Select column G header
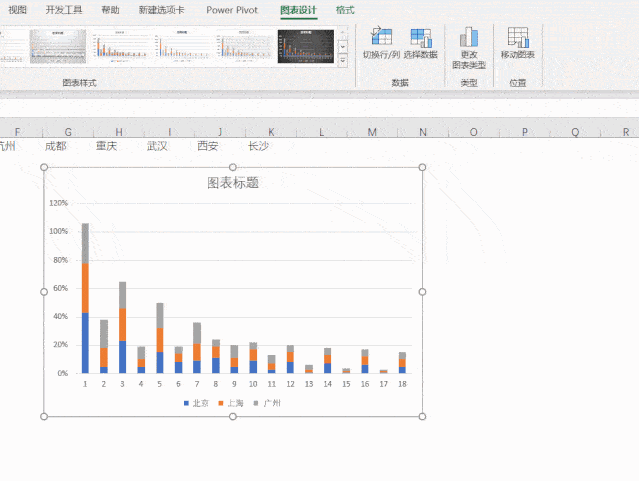Viewport: 639px width, 481px height. point(68,132)
